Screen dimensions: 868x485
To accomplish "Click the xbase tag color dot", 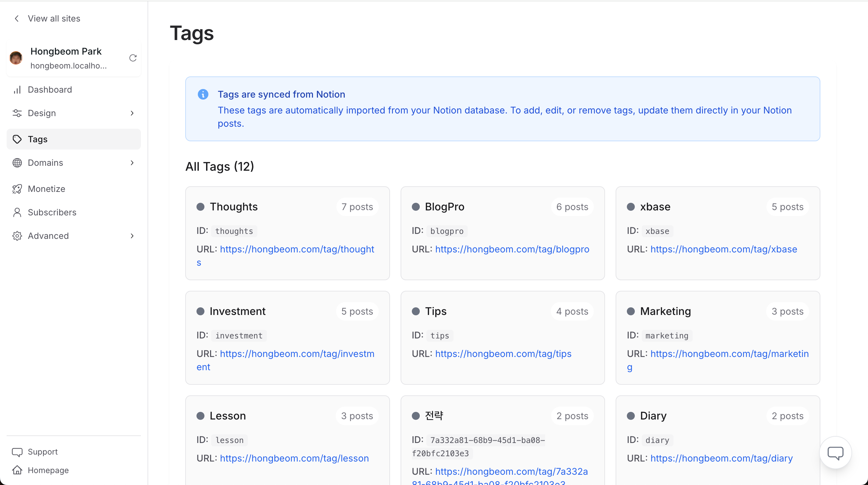I will click(631, 207).
